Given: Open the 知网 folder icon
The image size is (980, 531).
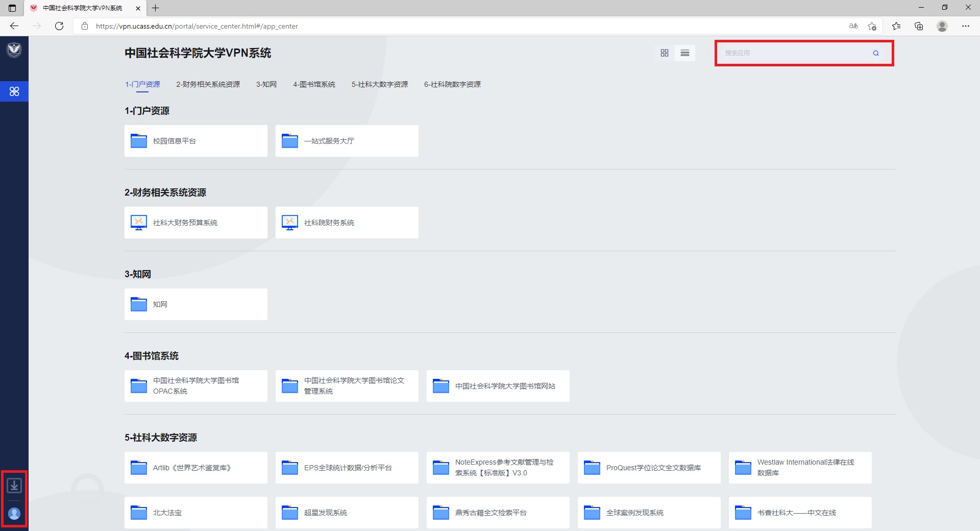Looking at the screenshot, I should 139,304.
